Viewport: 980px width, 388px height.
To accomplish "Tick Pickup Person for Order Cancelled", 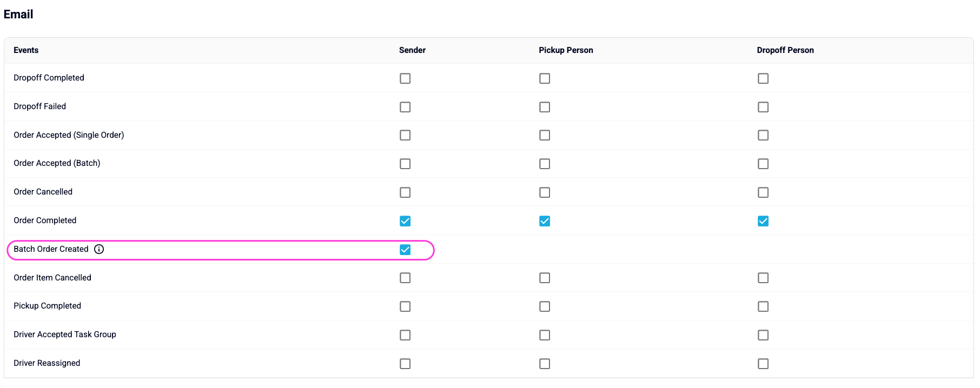I will pos(545,192).
